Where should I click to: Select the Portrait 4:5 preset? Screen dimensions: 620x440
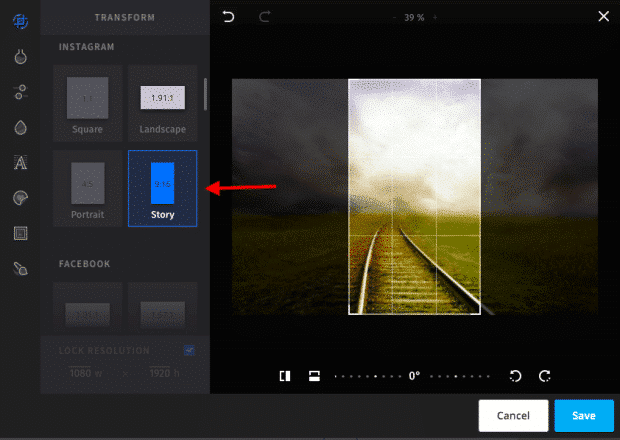point(87,189)
